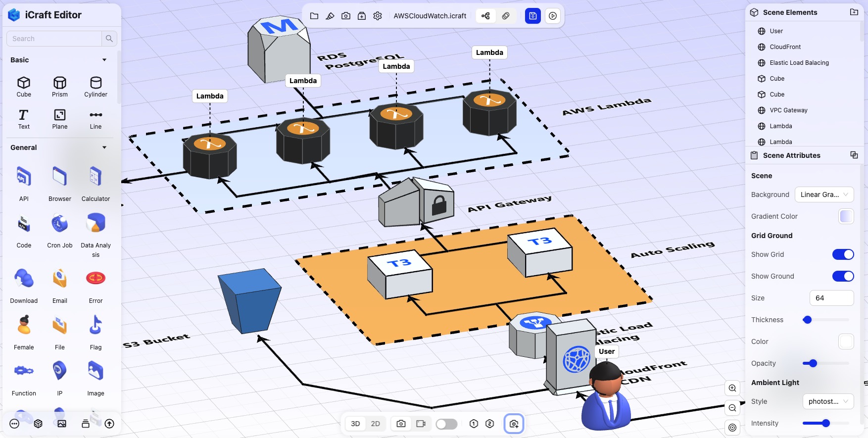
Task: Adjust the Thickness slider handle
Action: [x=807, y=320]
